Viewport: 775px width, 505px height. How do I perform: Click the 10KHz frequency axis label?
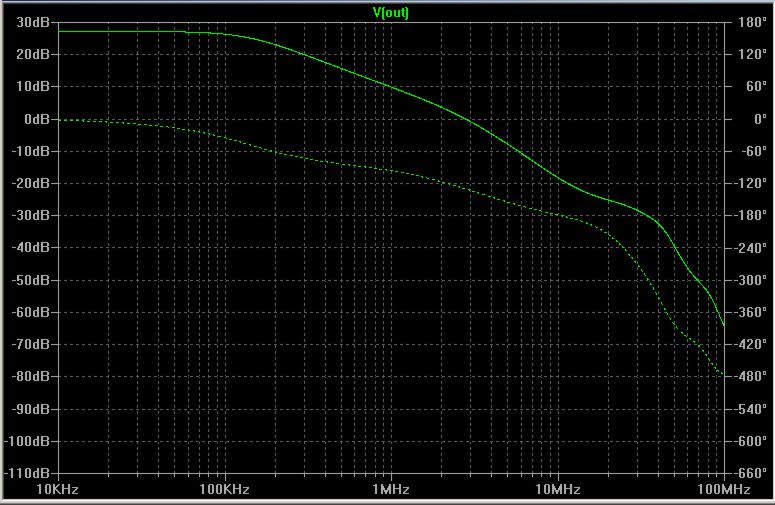pos(57,490)
